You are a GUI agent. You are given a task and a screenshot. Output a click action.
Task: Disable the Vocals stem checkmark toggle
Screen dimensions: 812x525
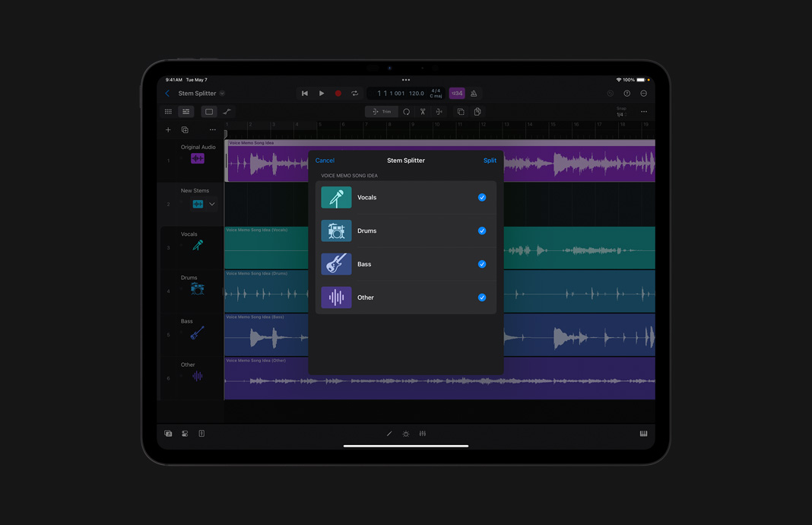pos(481,197)
